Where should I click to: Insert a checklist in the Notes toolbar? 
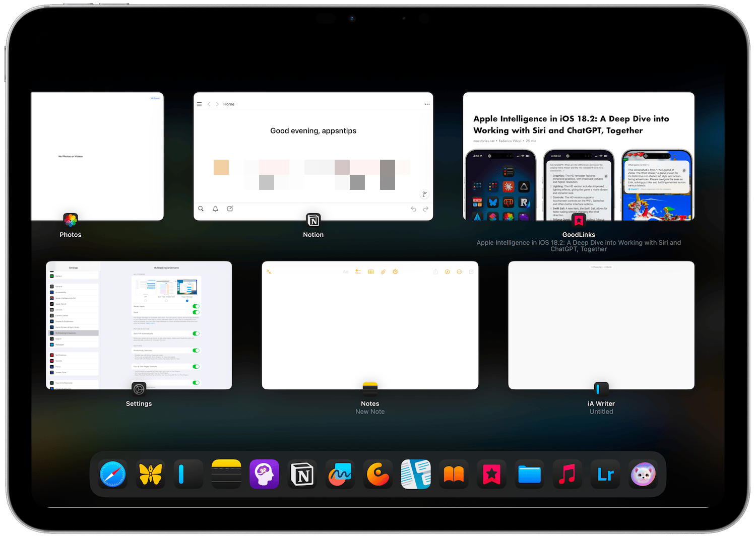point(358,272)
